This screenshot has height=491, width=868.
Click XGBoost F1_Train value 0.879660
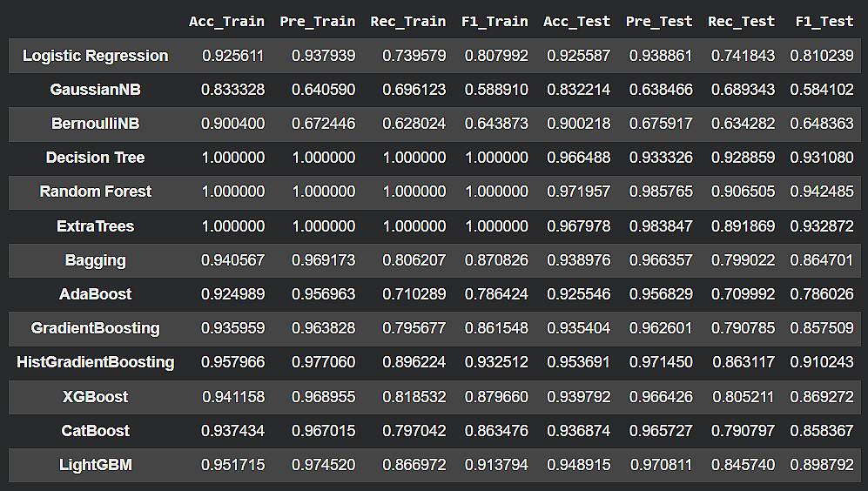pos(496,397)
